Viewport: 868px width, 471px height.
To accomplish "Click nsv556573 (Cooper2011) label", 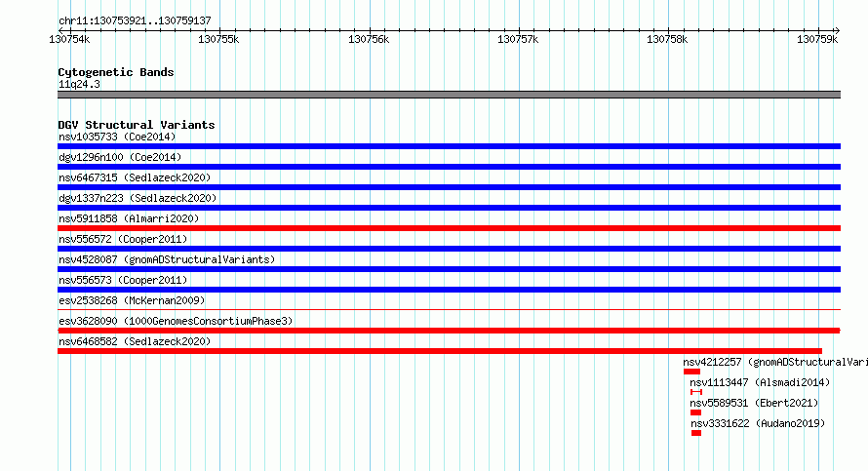I will [x=123, y=280].
